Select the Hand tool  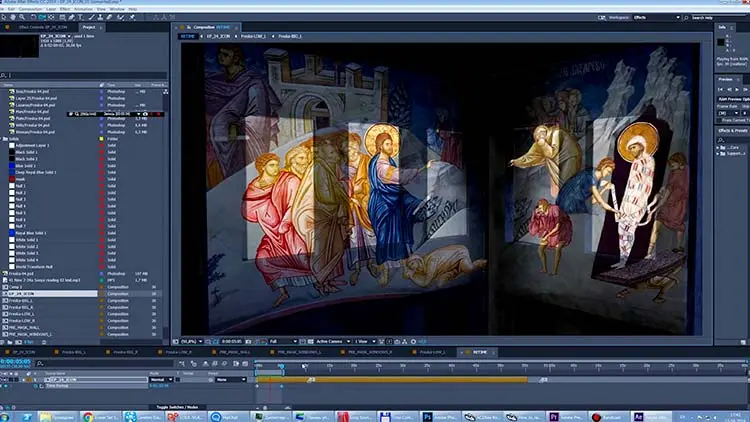tap(13, 17)
